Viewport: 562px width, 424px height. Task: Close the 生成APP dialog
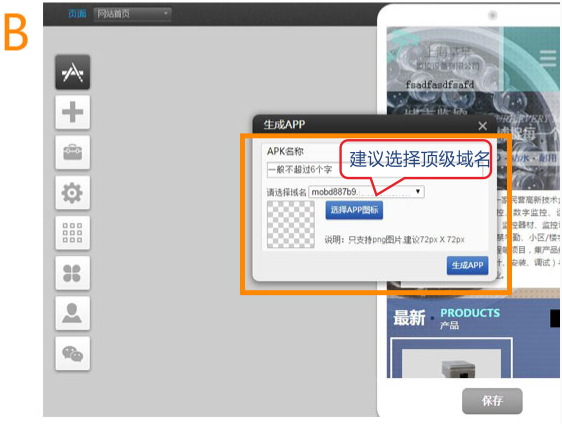[482, 126]
